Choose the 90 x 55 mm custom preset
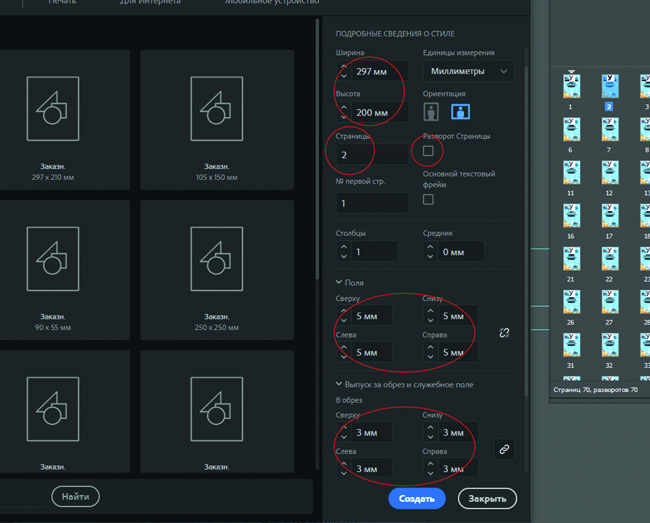Viewport: 650px width, 523px height. 64,271
